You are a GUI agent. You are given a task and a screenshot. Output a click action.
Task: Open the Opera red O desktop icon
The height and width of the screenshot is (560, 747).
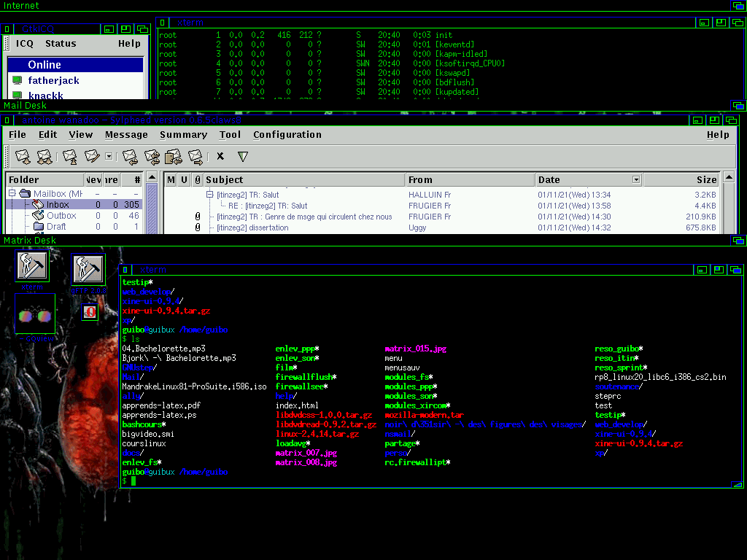point(90,312)
